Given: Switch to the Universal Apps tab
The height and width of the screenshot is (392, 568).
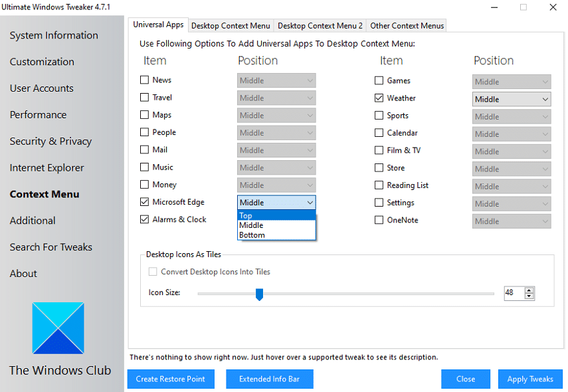Looking at the screenshot, I should pos(158,25).
